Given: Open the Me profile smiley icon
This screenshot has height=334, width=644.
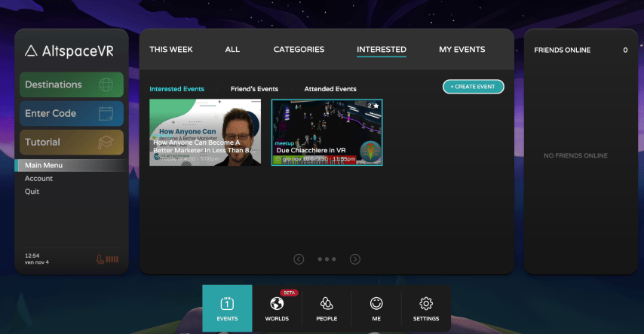Looking at the screenshot, I should coord(376,308).
